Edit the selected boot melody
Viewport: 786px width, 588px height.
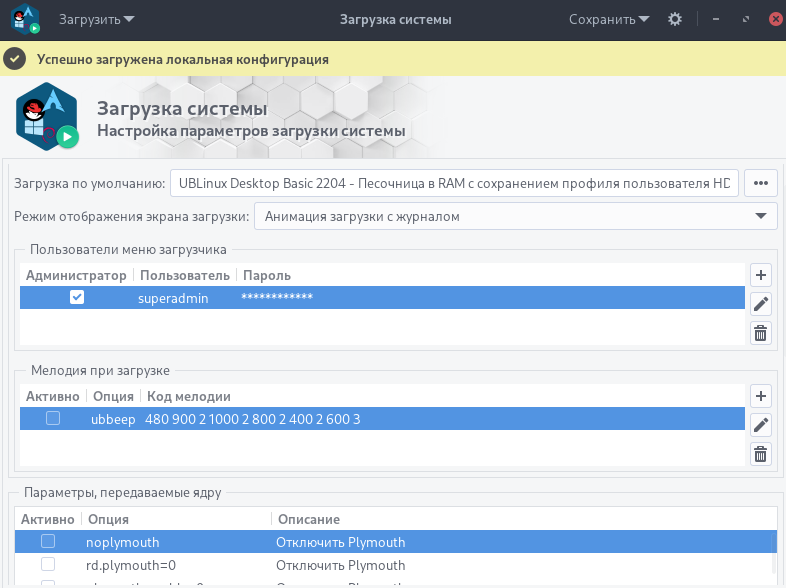click(760, 425)
